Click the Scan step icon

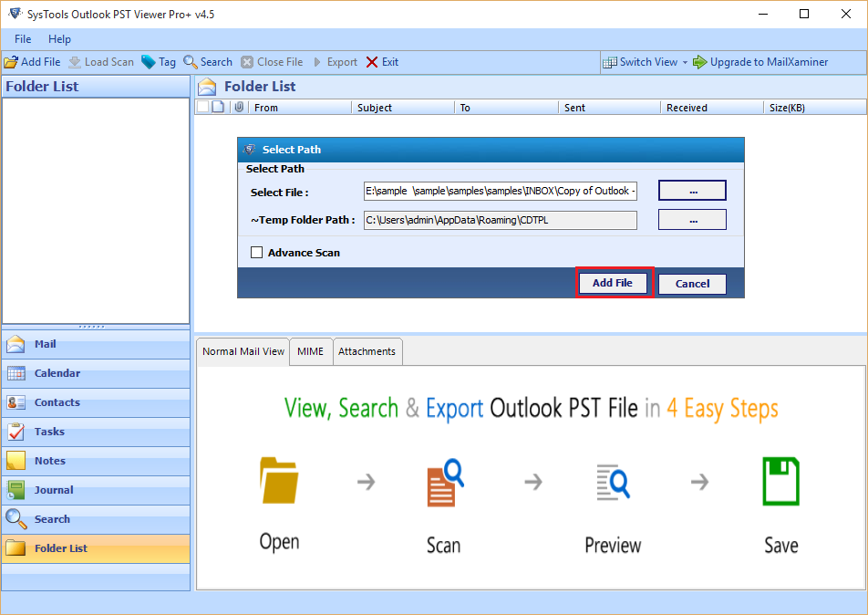coord(445,482)
